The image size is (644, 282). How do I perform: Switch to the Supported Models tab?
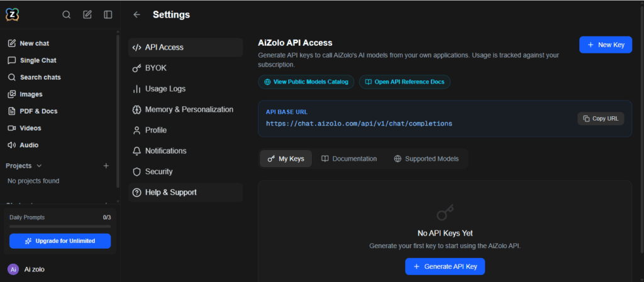(x=426, y=159)
